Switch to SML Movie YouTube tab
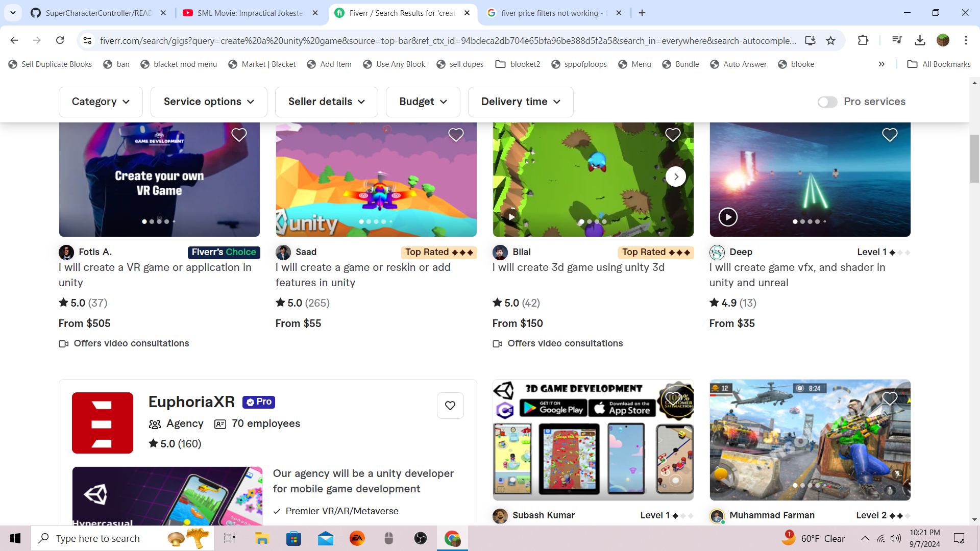The height and width of the screenshot is (551, 980). pos(250,13)
